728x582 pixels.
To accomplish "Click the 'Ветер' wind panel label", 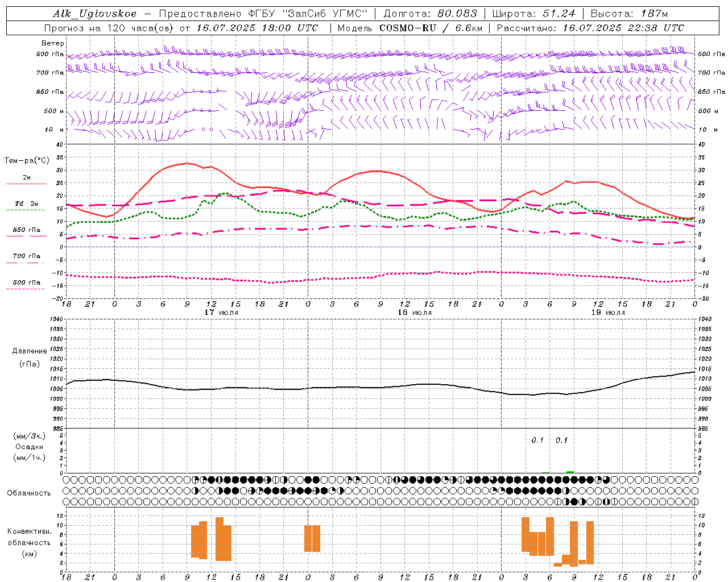I will [53, 43].
